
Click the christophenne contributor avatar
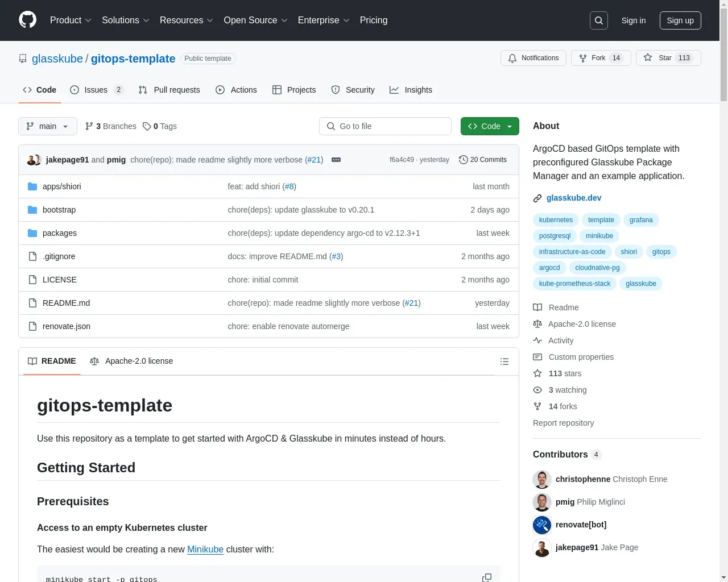point(542,479)
